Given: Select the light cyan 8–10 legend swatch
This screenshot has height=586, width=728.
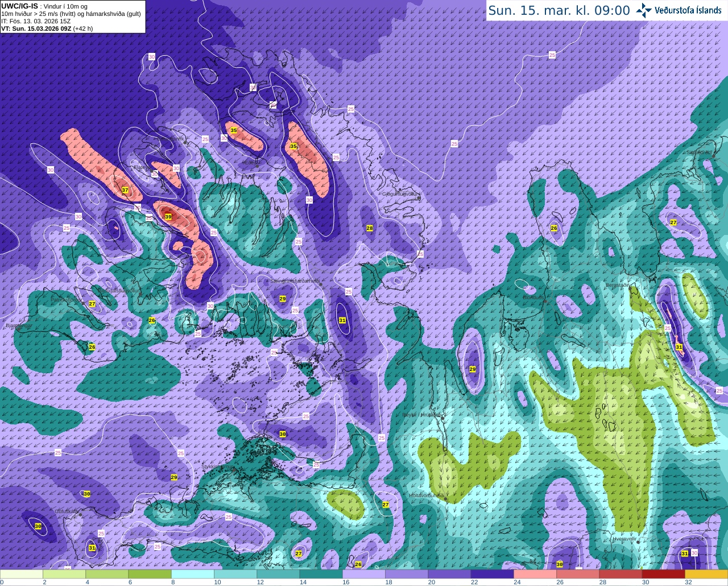Looking at the screenshot, I should point(193,574).
